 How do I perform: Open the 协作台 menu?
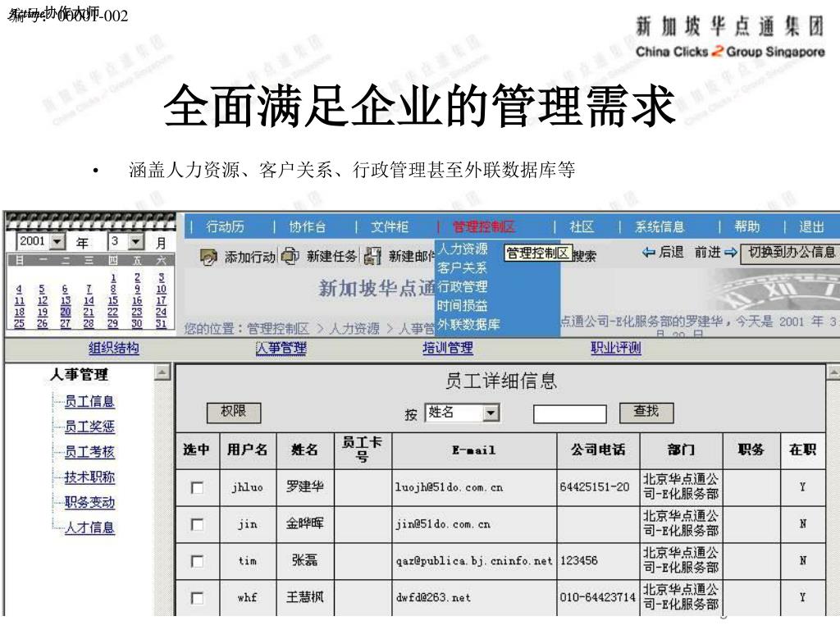(x=308, y=227)
